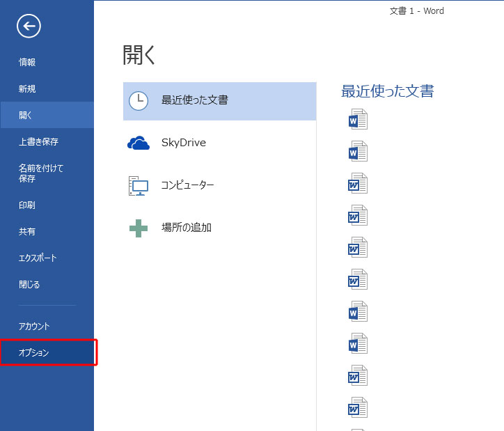504x431 pixels.
Task: Click the 開く page title
Action: 139,55
